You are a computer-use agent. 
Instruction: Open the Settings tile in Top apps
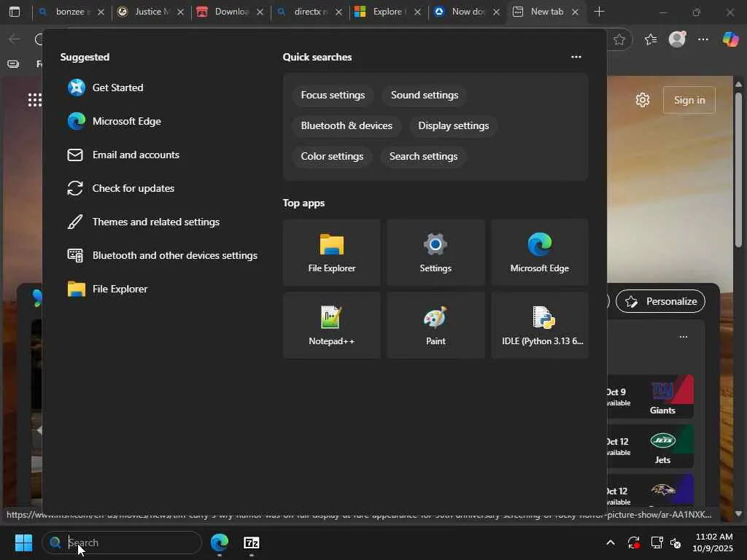(x=436, y=252)
